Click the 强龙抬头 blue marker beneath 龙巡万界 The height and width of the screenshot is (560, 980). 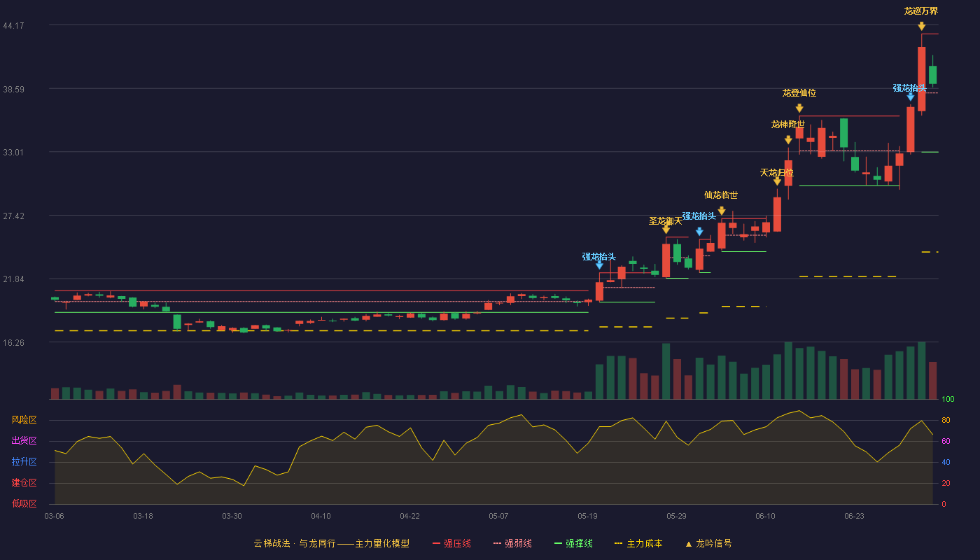(910, 97)
